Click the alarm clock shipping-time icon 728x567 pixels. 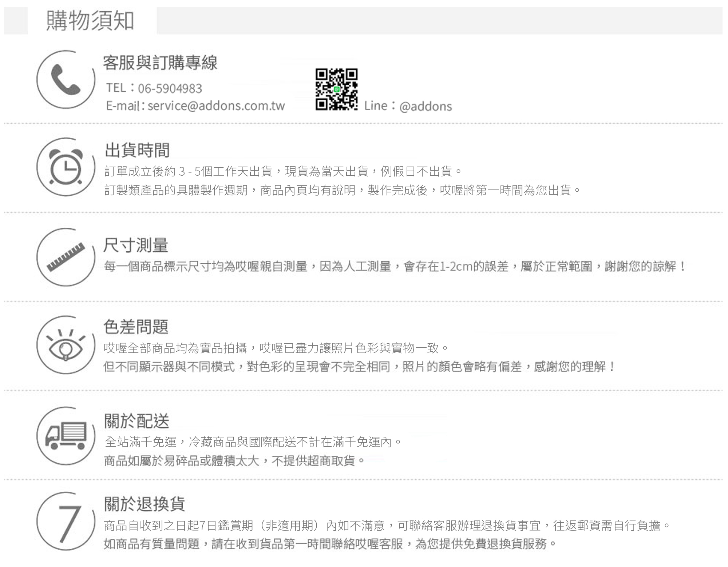point(66,167)
